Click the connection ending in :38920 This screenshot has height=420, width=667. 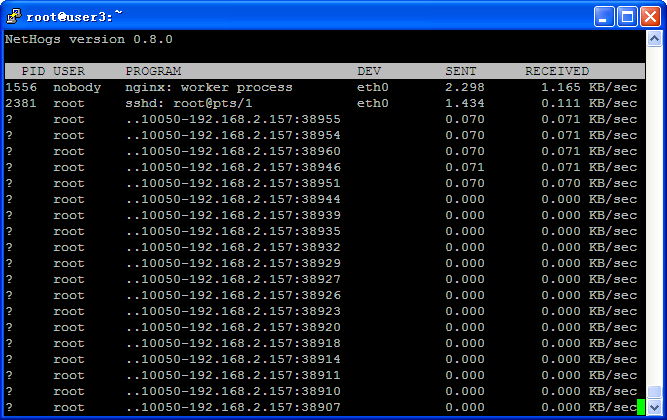click(x=233, y=327)
